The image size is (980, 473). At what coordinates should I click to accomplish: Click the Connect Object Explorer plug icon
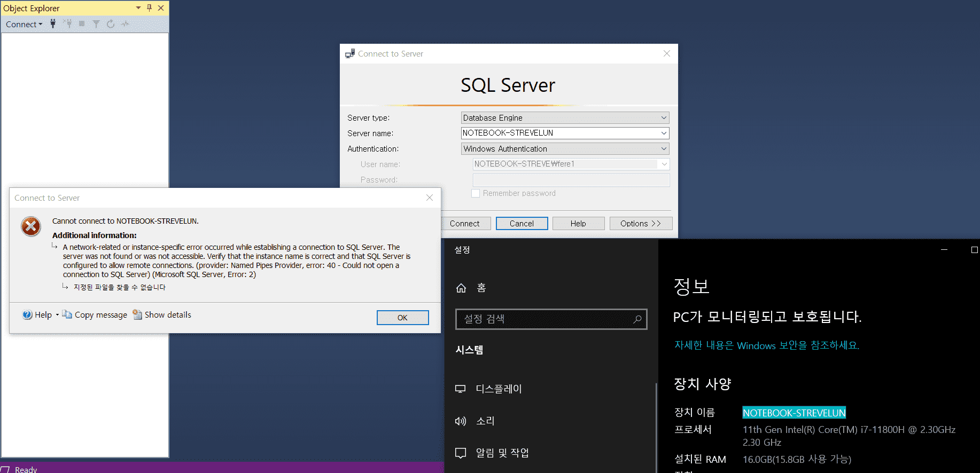pyautogui.click(x=53, y=23)
